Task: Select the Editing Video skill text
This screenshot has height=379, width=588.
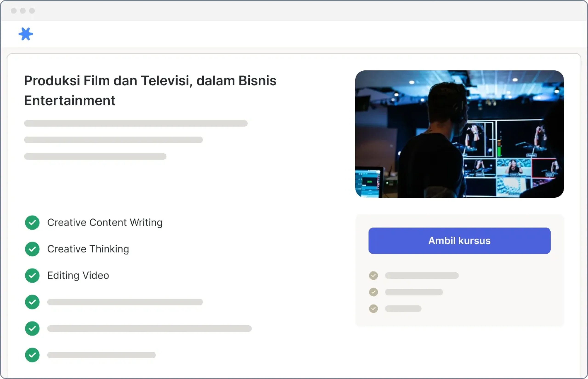Action: coord(78,275)
